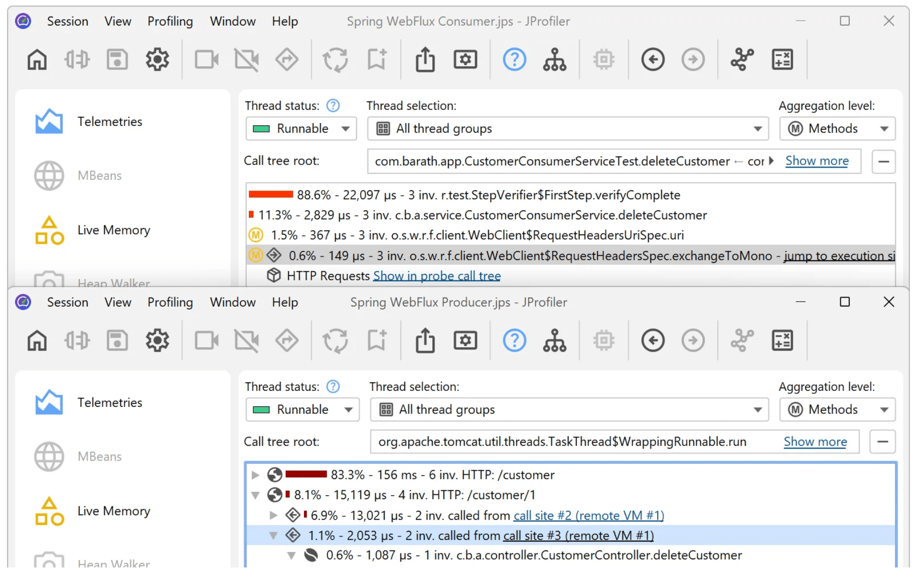Screen dimensions: 924x575
Task: Click the blue help icon in Producer window
Action: 515,341
